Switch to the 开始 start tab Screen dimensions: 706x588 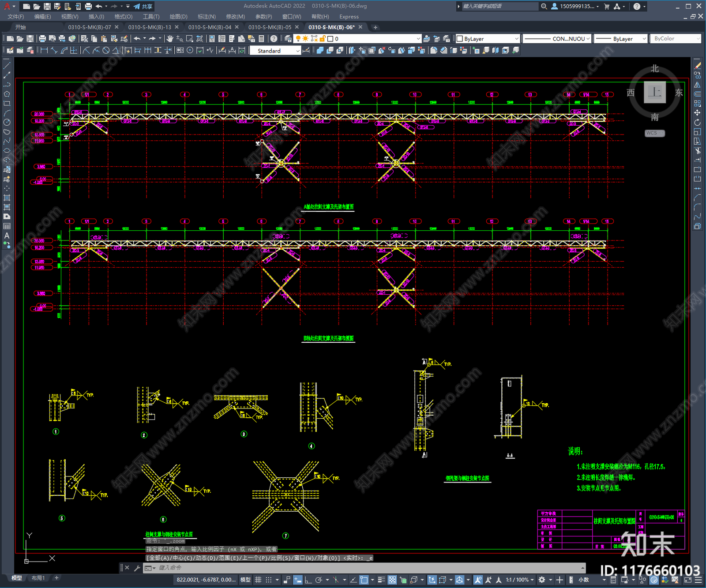21,27
